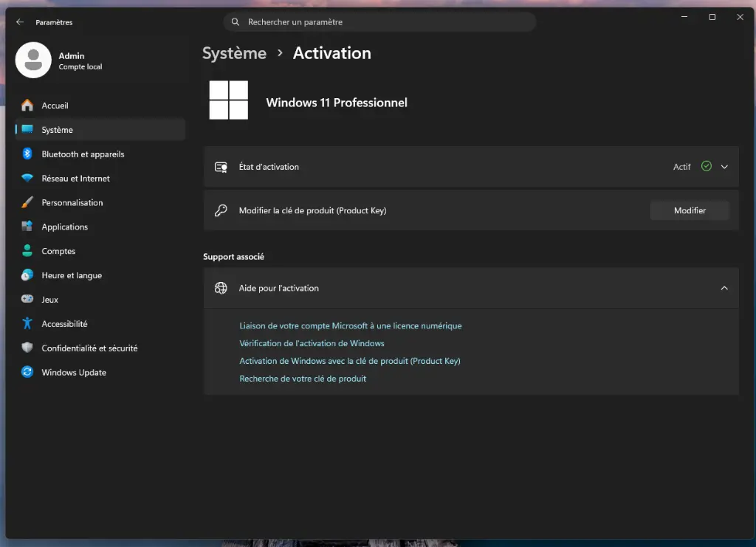Screen dimensions: 756x547
Task: Open Confidentialité et sécurité
Action: point(100,348)
